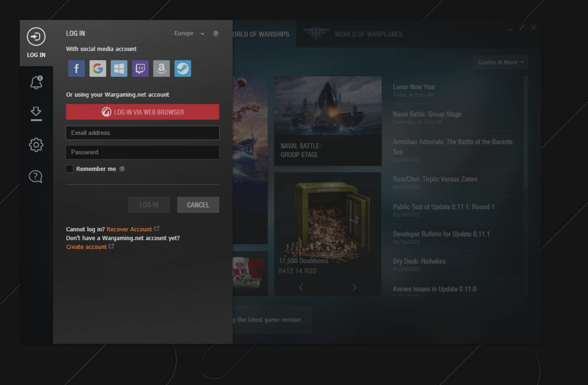
Task: Go to next store offer arrow
Action: point(354,287)
